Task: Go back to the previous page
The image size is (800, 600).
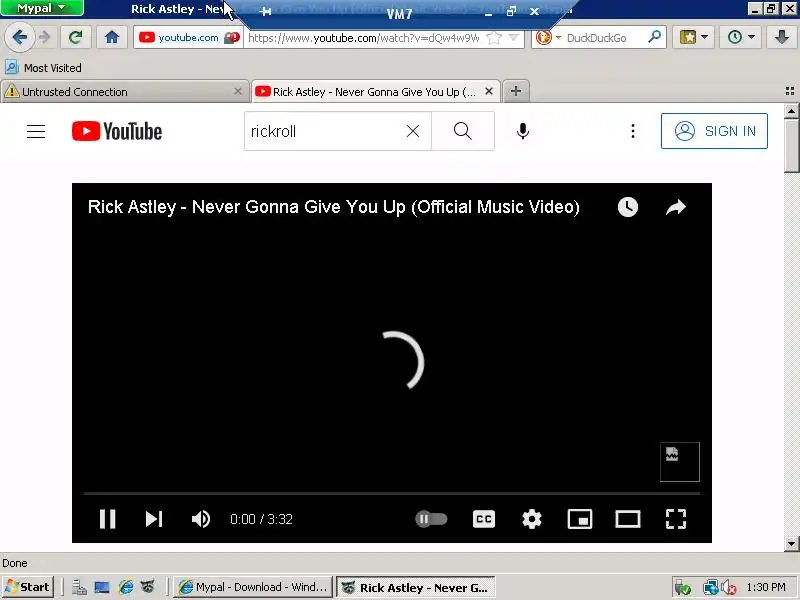Action: [19, 37]
